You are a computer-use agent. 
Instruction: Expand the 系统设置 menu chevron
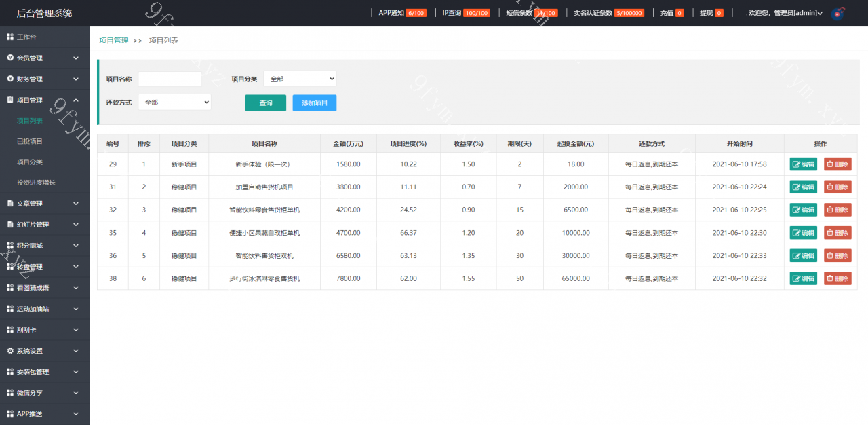(x=76, y=351)
